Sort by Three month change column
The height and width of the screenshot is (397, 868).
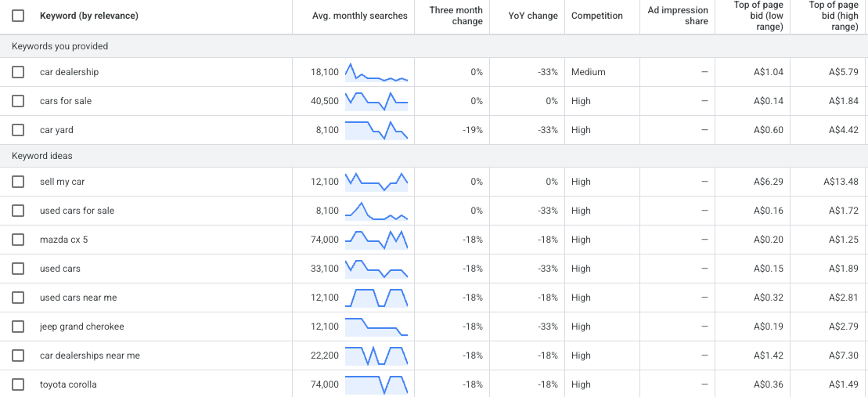coord(456,16)
